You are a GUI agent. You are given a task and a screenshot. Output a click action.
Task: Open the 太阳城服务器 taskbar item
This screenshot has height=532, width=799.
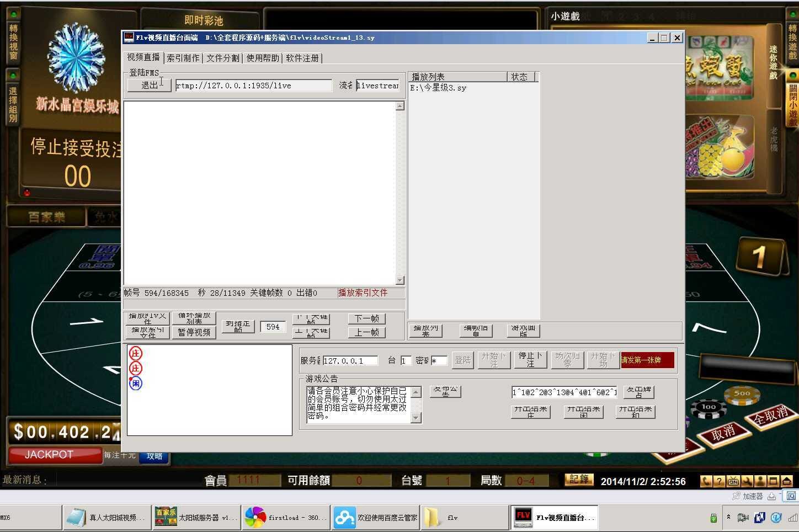(196, 518)
